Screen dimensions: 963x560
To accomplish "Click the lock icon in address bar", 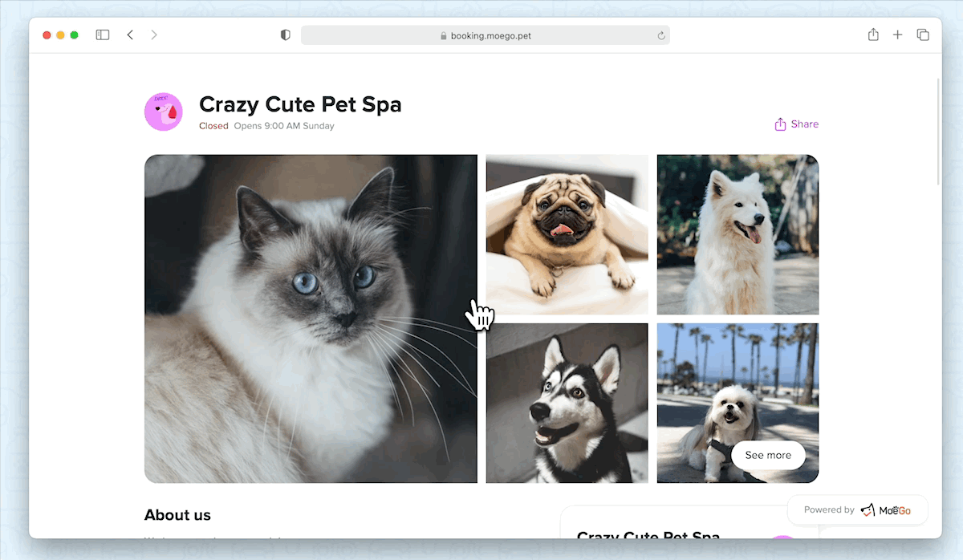I will pos(443,36).
